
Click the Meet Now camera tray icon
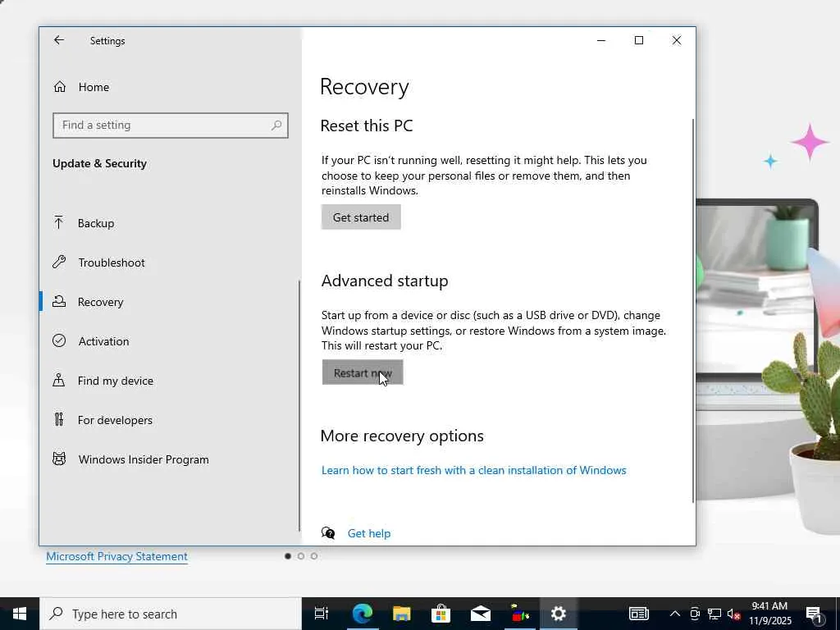pyautogui.click(x=695, y=614)
